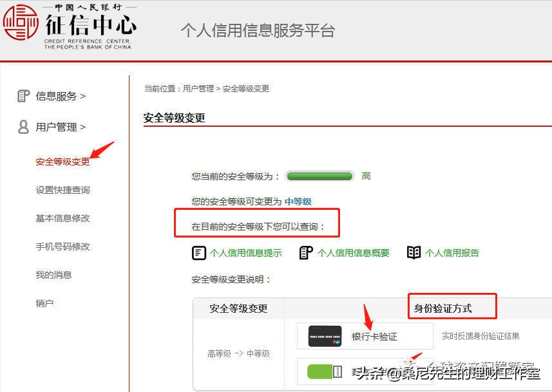The image size is (552, 392).
Task: Open 个人信用信息提示 via its icon
Action: coord(199,252)
